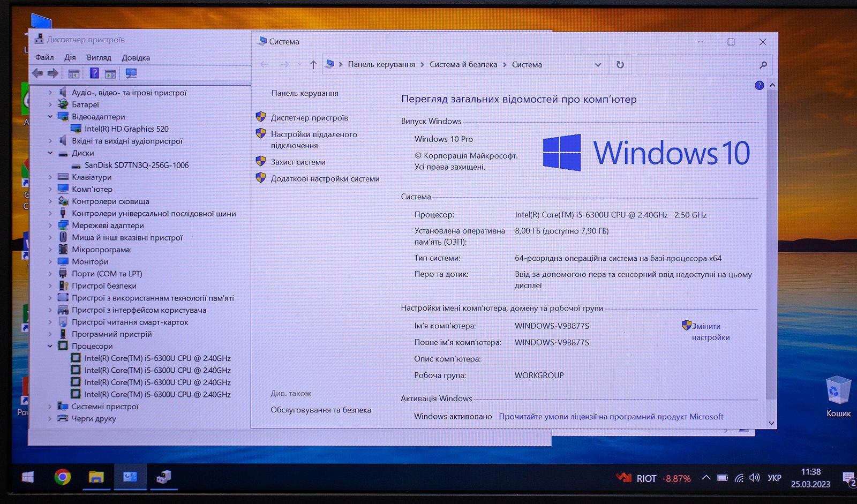
Task: Open the blue Help icon in Device Manager toolbar
Action: (94, 73)
